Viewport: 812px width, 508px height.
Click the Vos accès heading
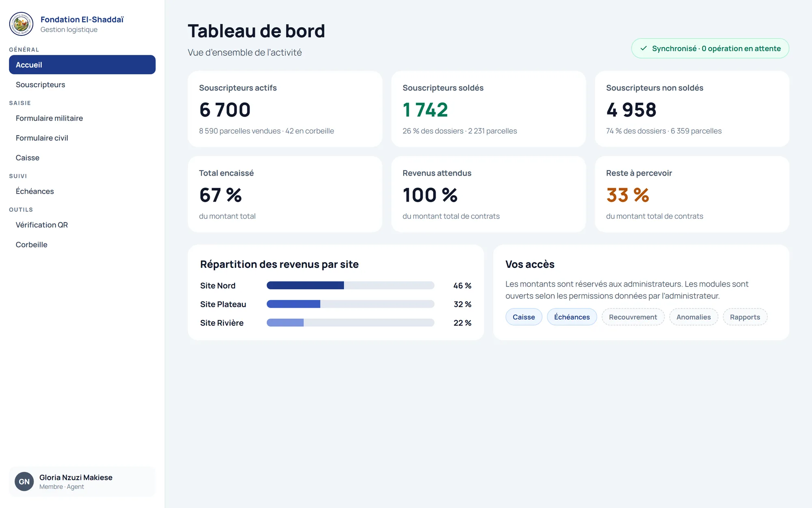[x=530, y=264]
